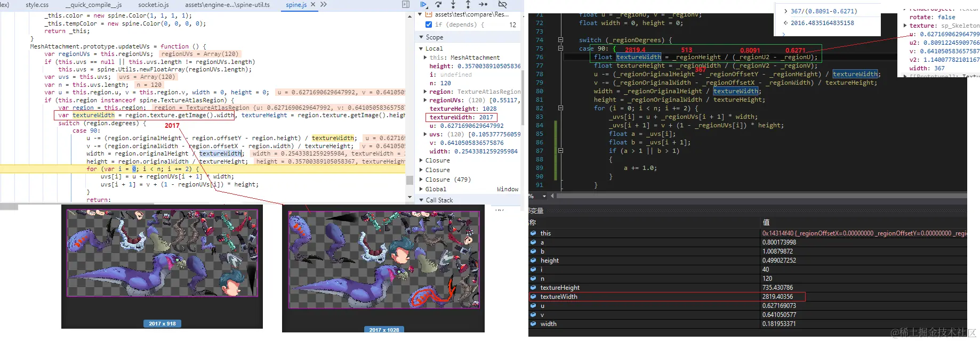Open the editor zoom percentage dropdown
The height and width of the screenshot is (342, 980).
544,196
